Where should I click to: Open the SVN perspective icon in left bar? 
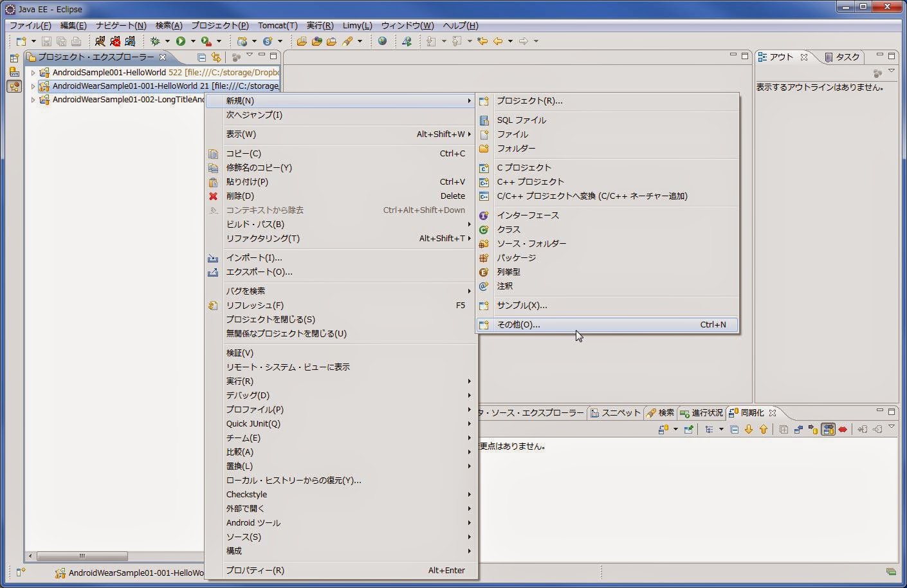click(x=14, y=72)
